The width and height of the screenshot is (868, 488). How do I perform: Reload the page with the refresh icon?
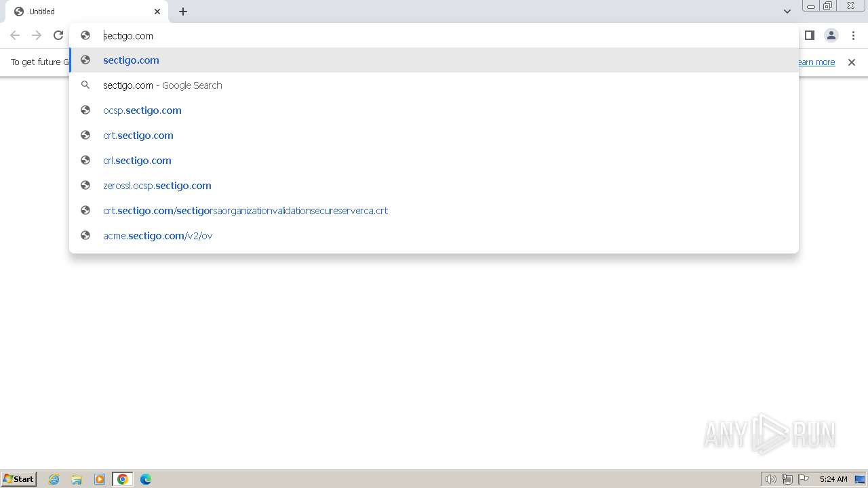click(x=58, y=35)
